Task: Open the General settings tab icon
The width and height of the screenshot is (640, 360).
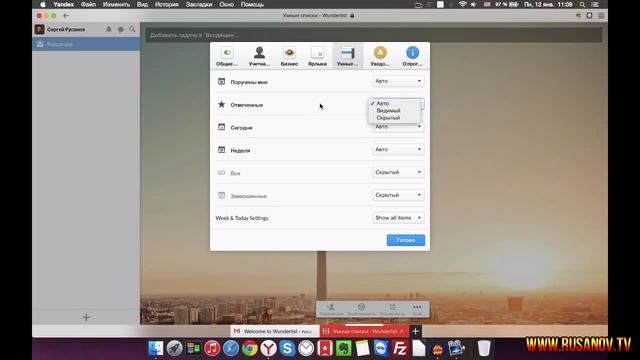Action: [x=227, y=56]
